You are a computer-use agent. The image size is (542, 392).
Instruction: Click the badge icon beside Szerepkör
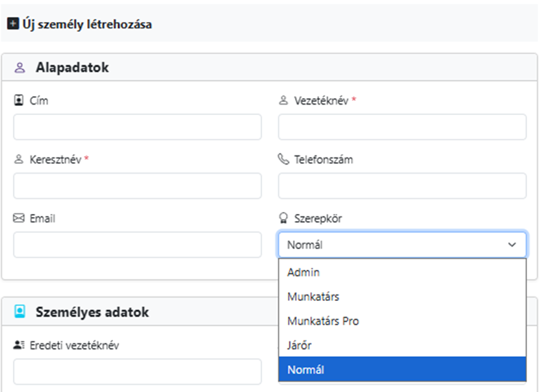(x=283, y=218)
